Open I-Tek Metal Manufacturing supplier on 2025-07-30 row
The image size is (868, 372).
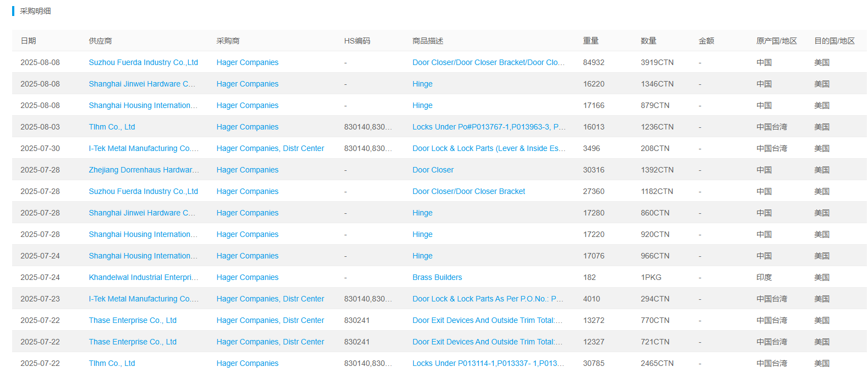(x=144, y=148)
